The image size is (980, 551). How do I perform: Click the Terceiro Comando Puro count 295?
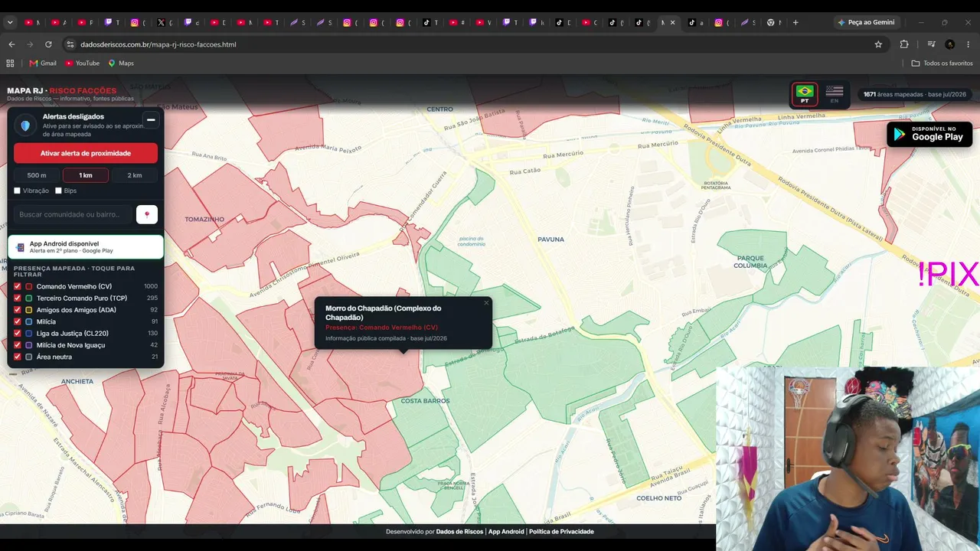point(152,298)
